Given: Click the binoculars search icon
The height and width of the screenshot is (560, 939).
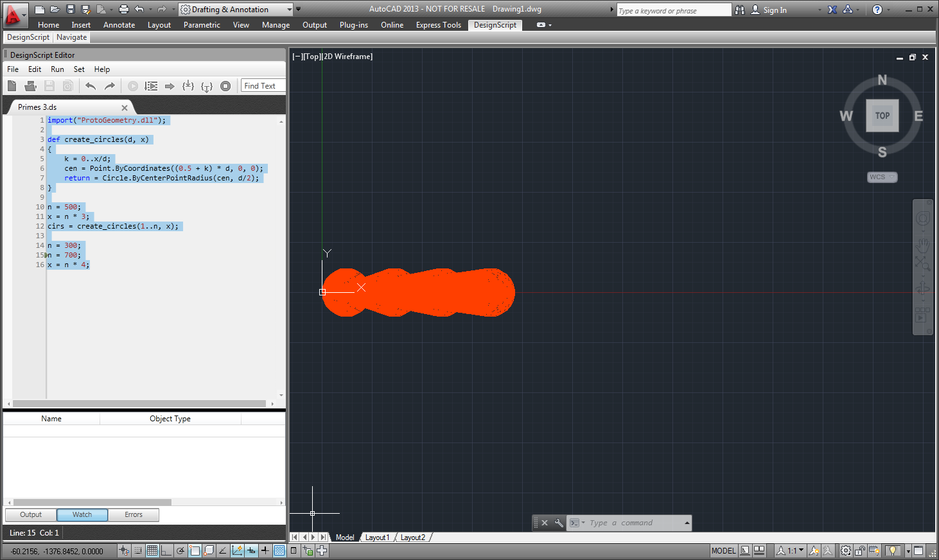Looking at the screenshot, I should 740,10.
